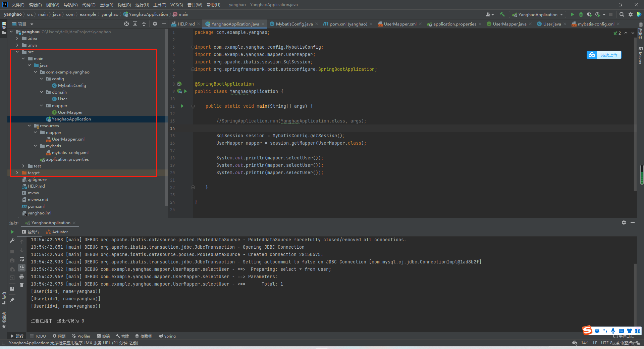644x349 pixels.
Task: Build the project with the hammer icon
Action: (502, 14)
